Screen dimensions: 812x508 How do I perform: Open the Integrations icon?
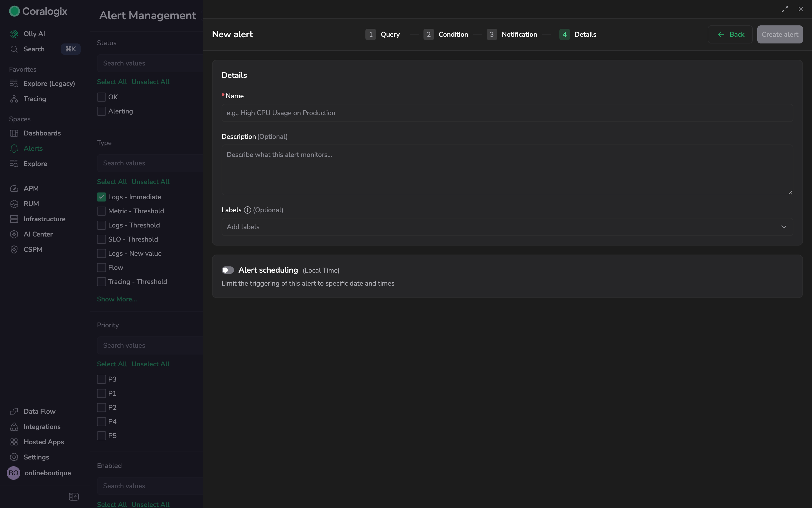(14, 427)
